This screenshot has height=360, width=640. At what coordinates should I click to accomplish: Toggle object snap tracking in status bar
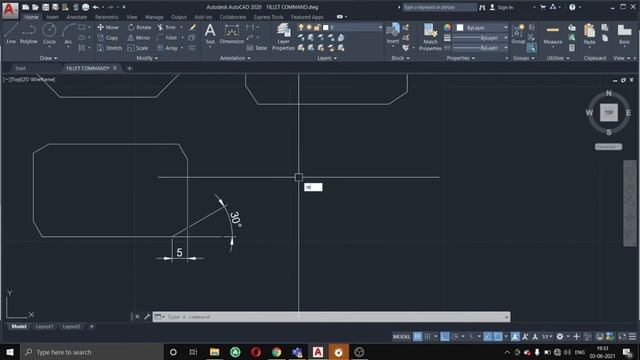point(488,336)
